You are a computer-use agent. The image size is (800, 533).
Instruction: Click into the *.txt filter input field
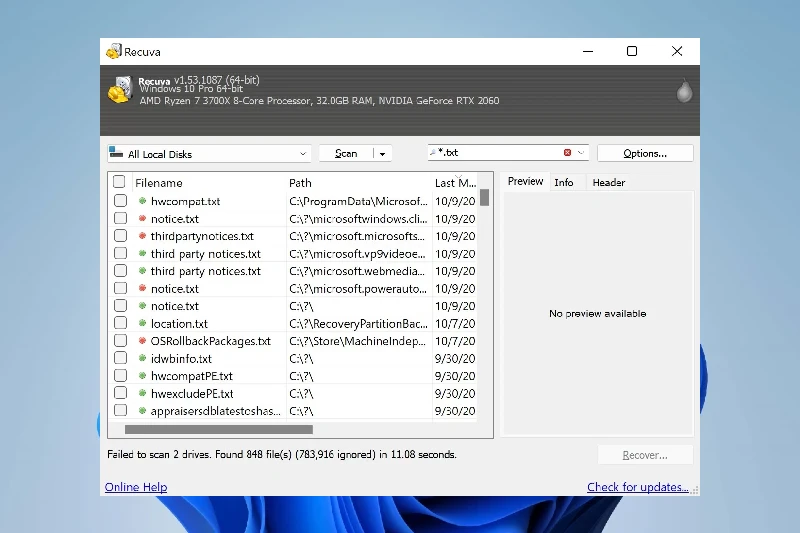[x=500, y=153]
